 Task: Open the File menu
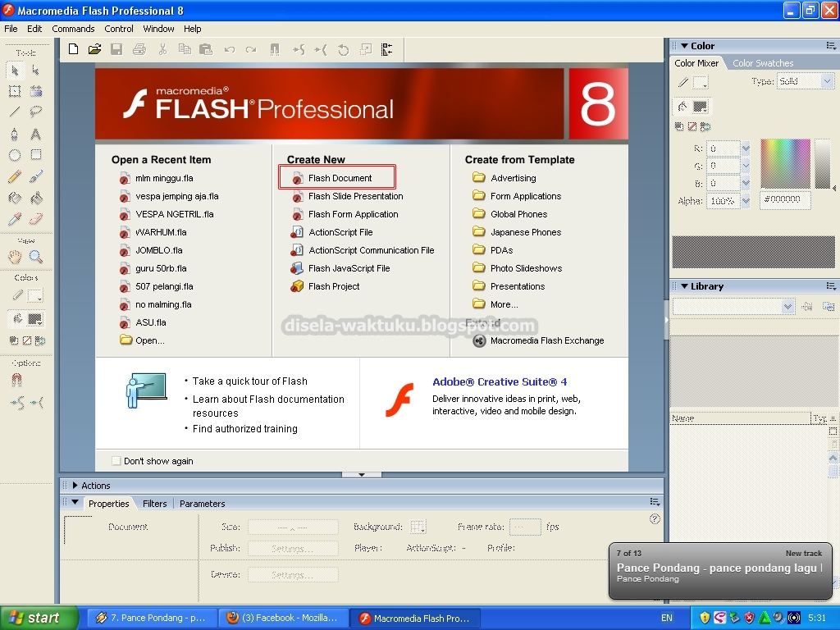pos(11,29)
